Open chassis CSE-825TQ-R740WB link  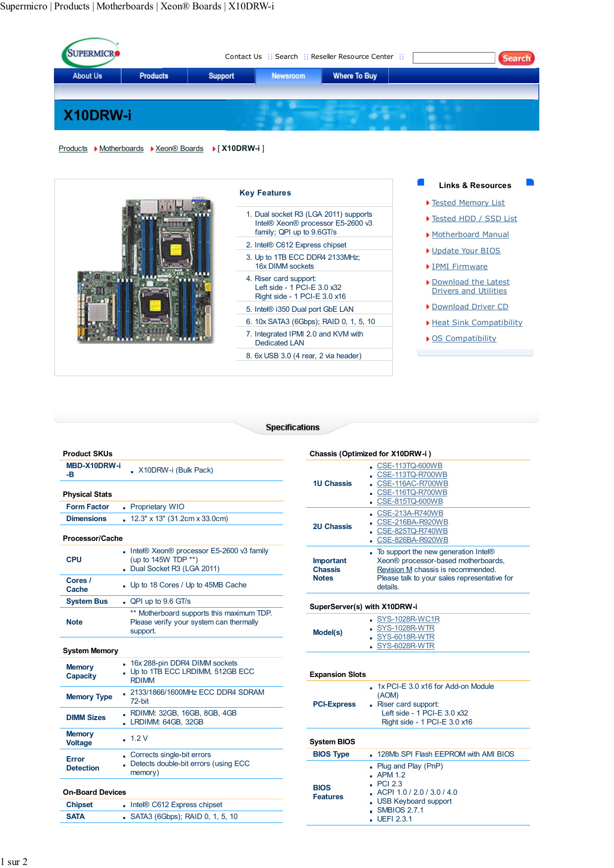[412, 531]
